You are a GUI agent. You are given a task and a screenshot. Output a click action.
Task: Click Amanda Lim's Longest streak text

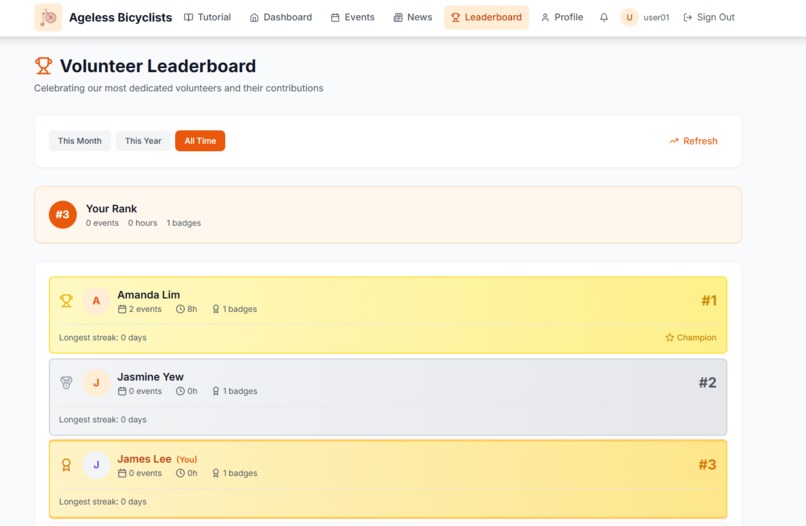(x=103, y=338)
